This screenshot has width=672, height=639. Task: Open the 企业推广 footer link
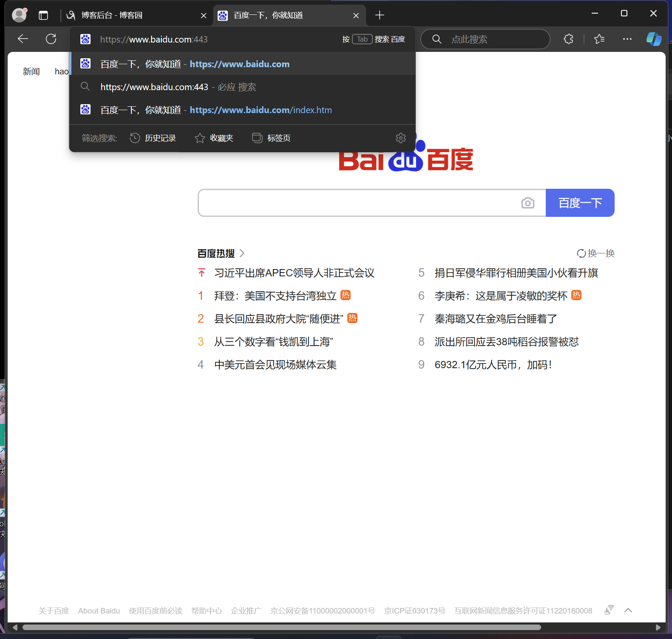246,611
